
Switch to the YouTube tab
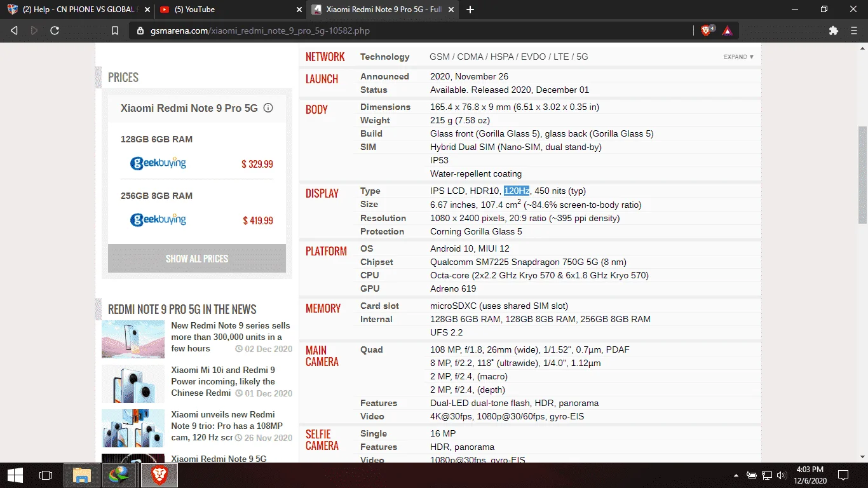point(230,10)
